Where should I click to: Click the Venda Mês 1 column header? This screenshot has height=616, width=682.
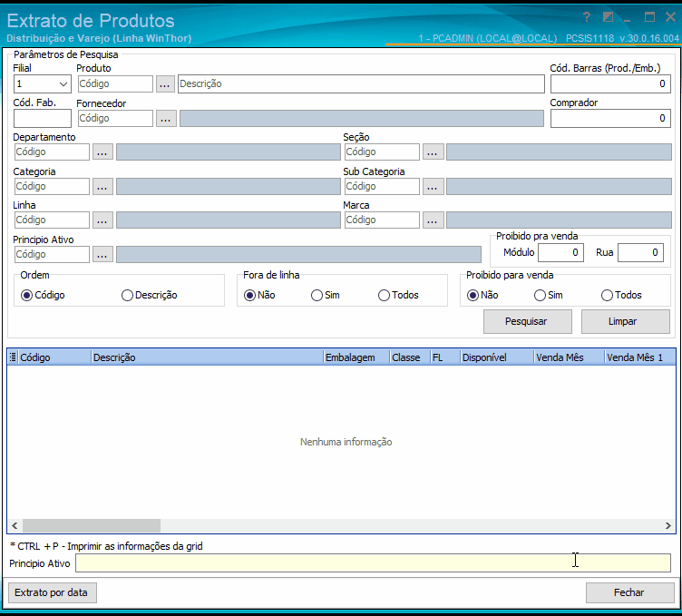640,357
